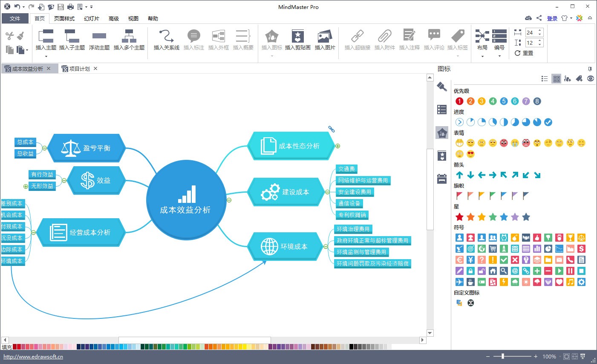Add priority 1 red icon
This screenshot has width=597, height=364.
[x=459, y=101]
